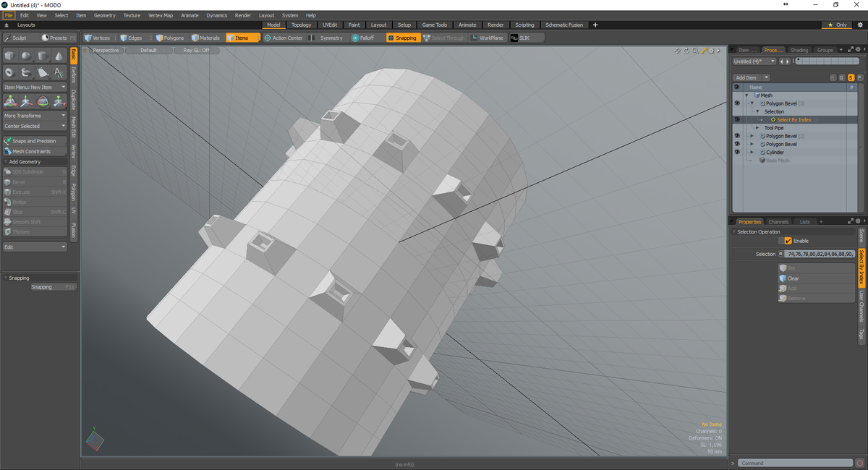This screenshot has height=470, width=868.
Task: Toggle Snapping off in the toolbar
Action: click(402, 37)
